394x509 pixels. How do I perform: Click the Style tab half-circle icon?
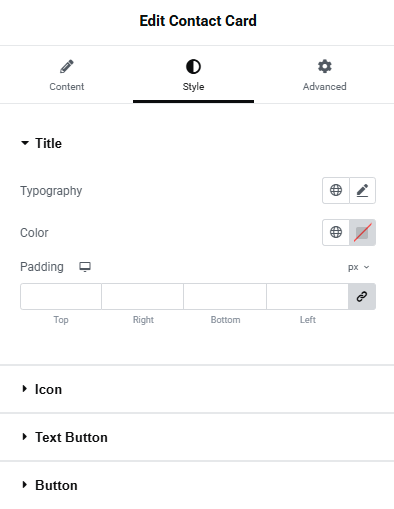193,66
